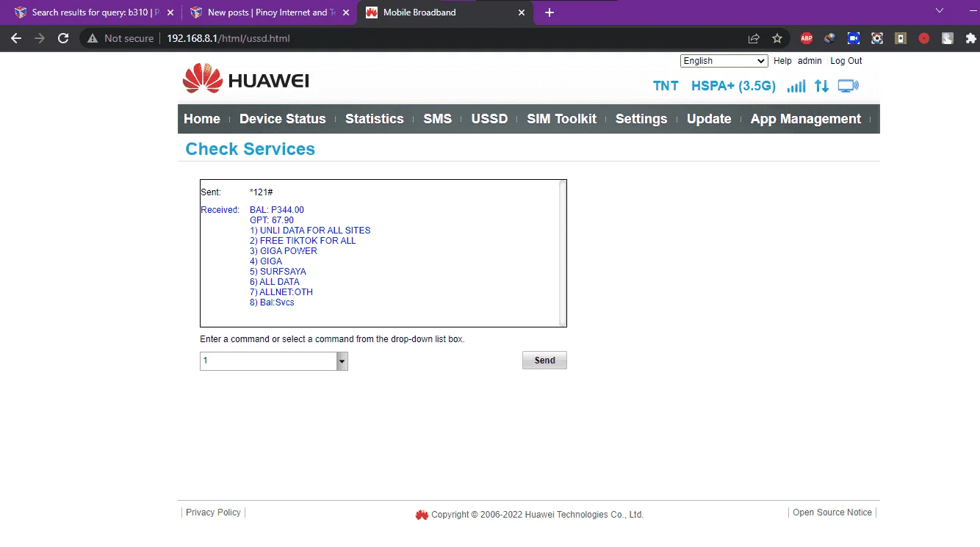Viewport: 980px width, 547px height.
Task: Click the GPT: 67.90 line
Action: [x=272, y=220]
